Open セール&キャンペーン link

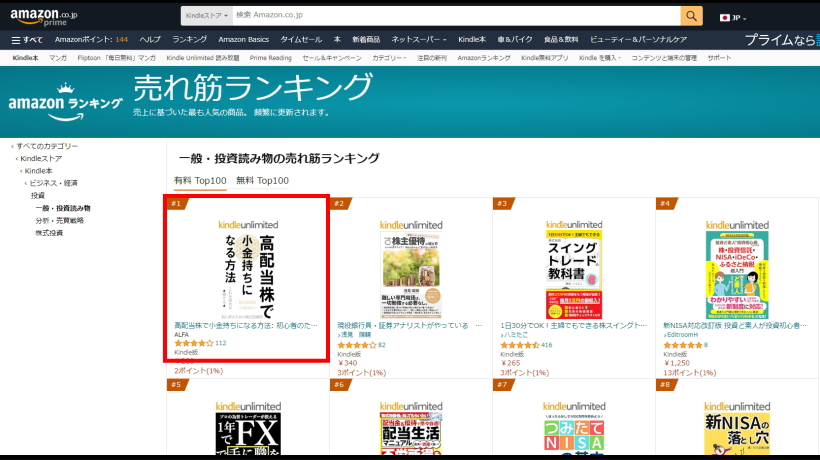pyautogui.click(x=332, y=58)
